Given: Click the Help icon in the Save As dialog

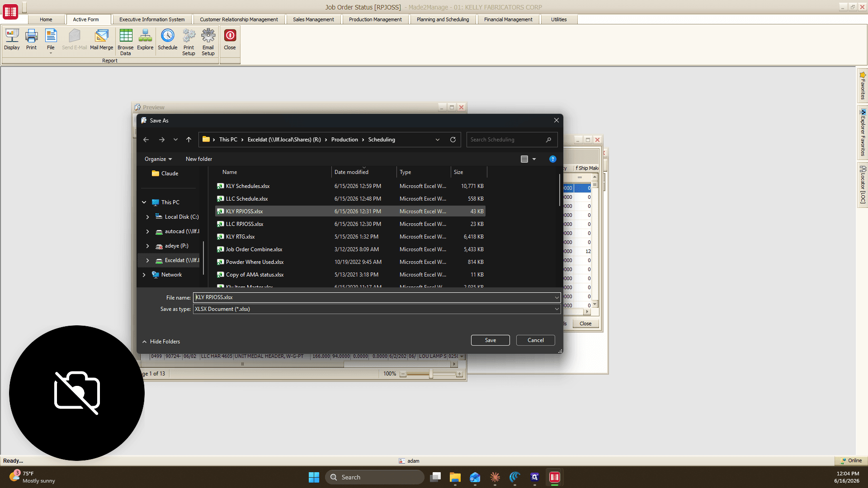Looking at the screenshot, I should pos(552,159).
